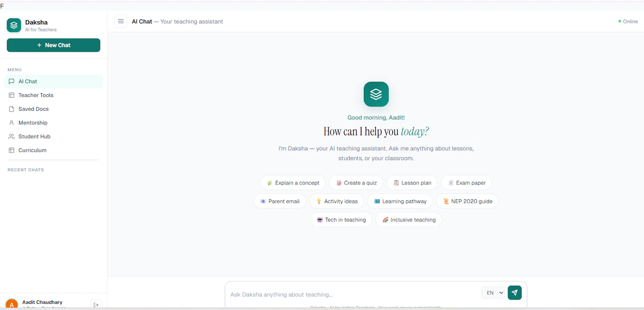The image size is (644, 310).
Task: Click the lightbulb icon on Activity ideas
Action: pyautogui.click(x=319, y=201)
